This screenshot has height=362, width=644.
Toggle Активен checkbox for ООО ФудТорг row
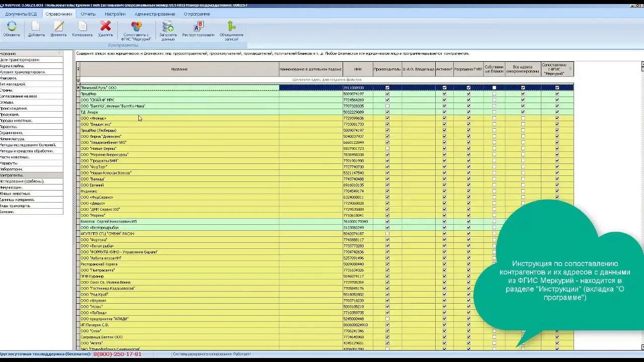coord(444,167)
